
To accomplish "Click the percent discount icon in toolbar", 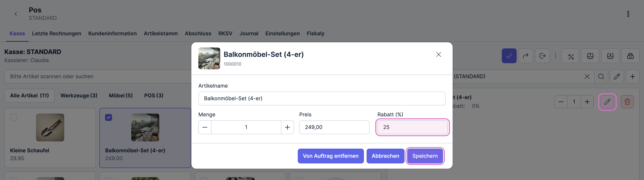I will point(571,56).
